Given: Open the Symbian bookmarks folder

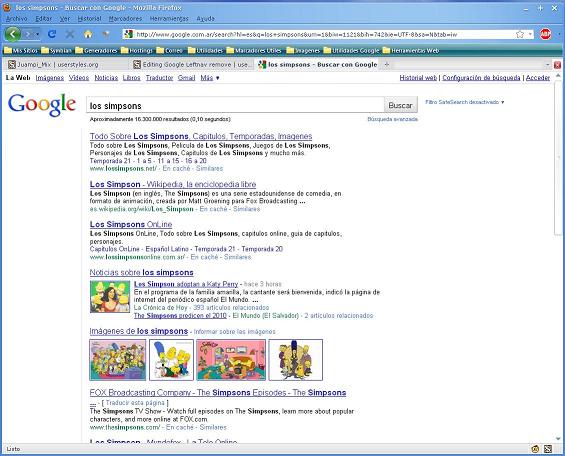Looking at the screenshot, I should pyautogui.click(x=57, y=50).
